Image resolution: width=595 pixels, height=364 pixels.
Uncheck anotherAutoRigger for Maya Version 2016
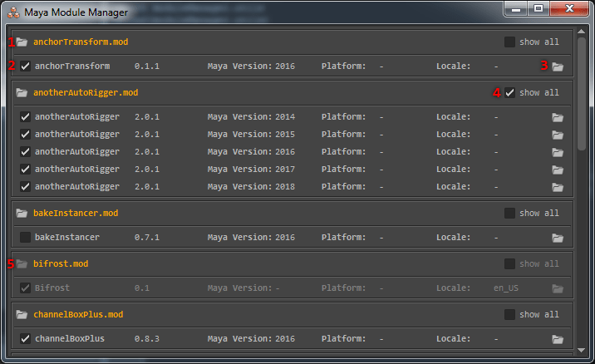25,152
